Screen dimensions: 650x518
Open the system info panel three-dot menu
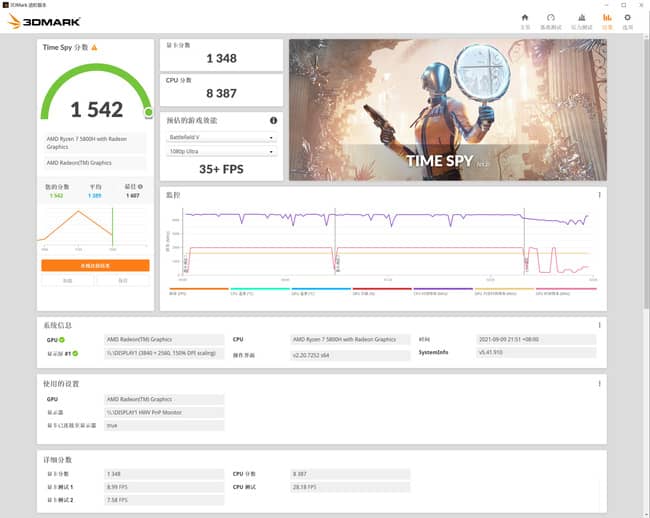coord(599,325)
